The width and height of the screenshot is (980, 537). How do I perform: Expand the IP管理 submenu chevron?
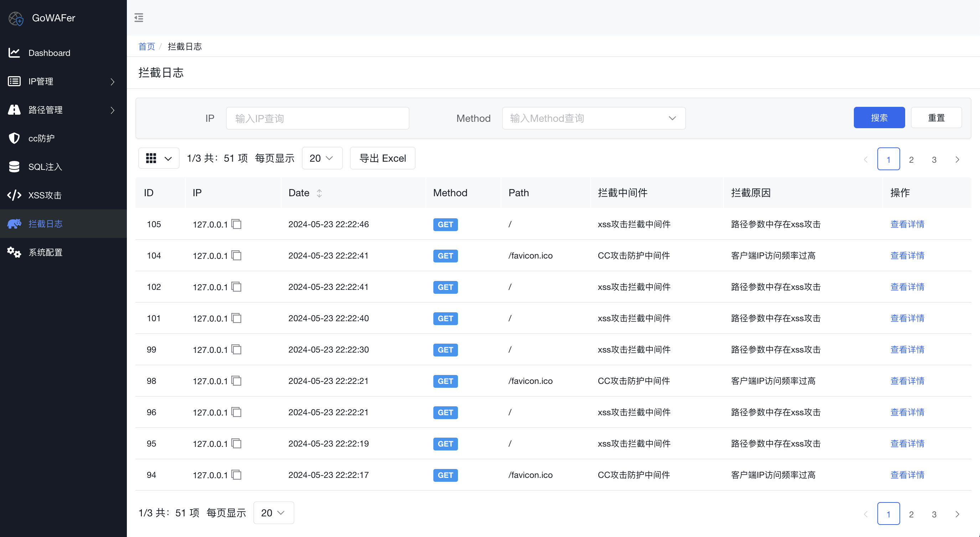coord(112,82)
